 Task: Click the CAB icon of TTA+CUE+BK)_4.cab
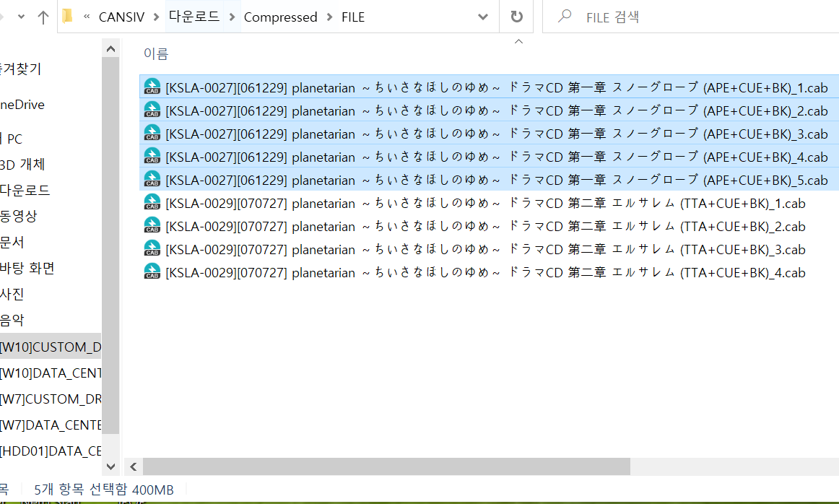(152, 271)
